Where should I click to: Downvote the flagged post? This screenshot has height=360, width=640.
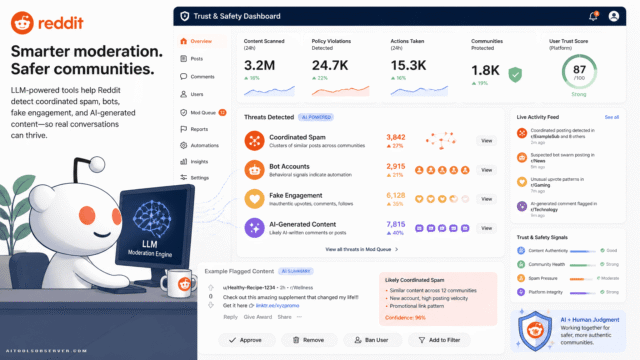211,305
